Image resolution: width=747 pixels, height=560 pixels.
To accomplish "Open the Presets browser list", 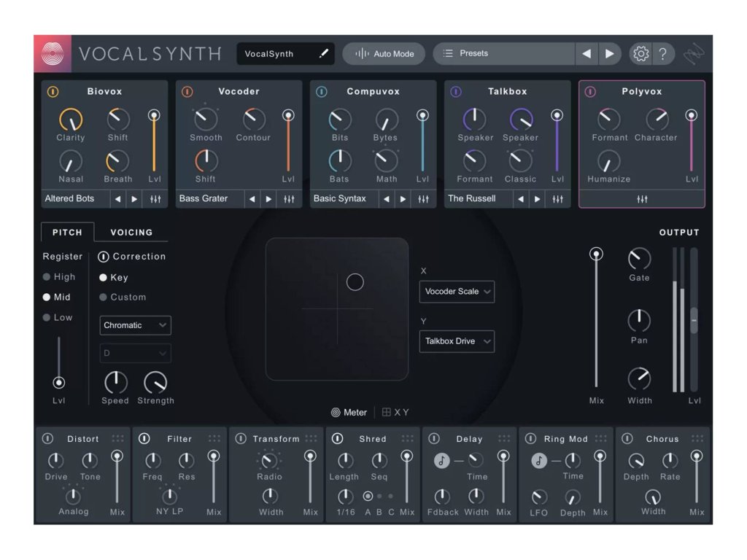I will click(504, 54).
